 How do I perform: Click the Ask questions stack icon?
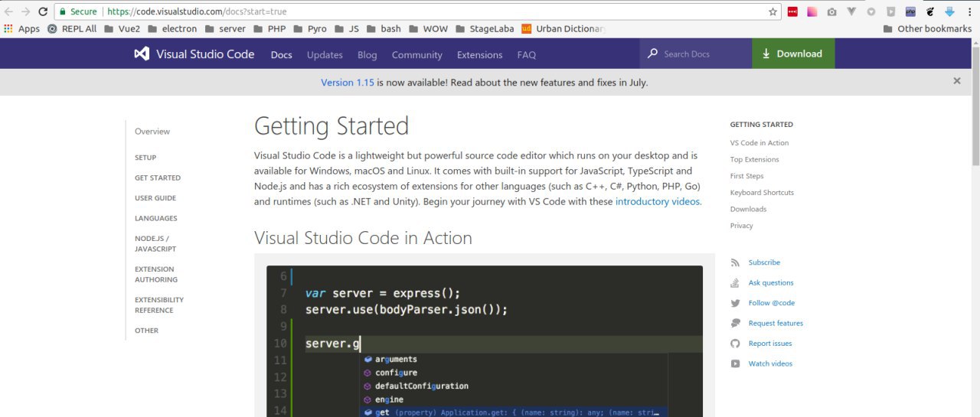pyautogui.click(x=735, y=283)
